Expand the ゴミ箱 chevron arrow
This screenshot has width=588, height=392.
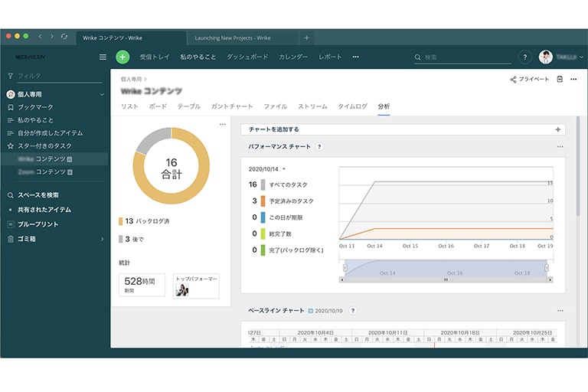[102, 239]
